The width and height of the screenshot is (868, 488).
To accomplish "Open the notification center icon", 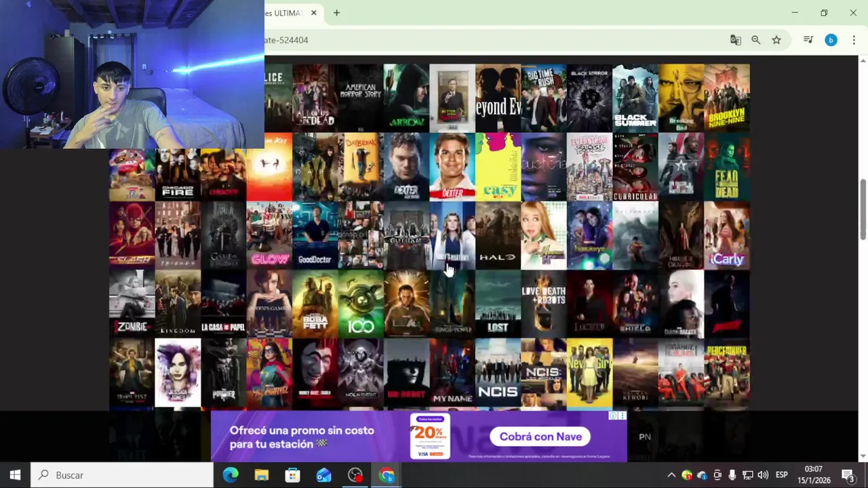I will pyautogui.click(x=848, y=475).
